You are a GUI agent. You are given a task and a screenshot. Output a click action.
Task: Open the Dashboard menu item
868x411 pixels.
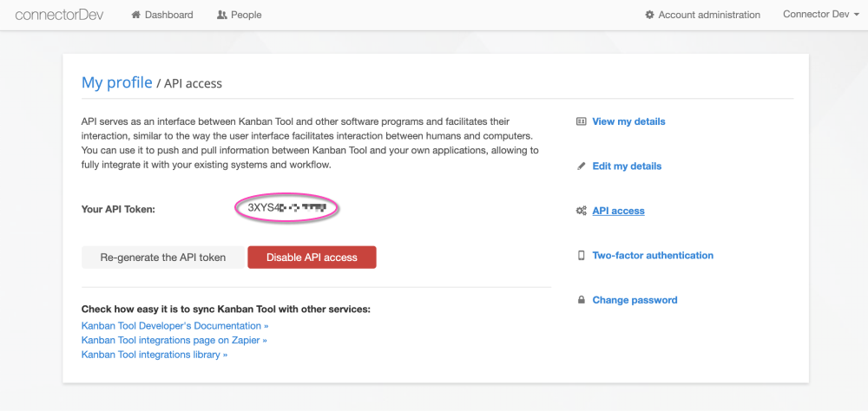(x=169, y=15)
